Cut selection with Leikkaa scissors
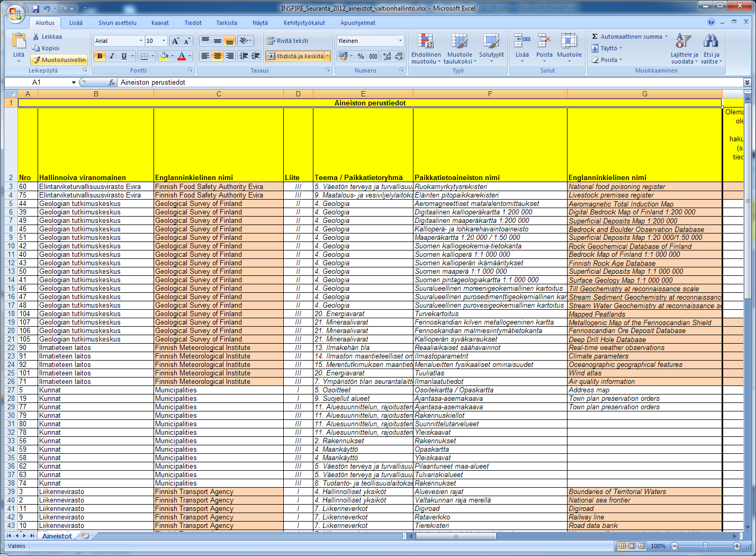756x556 pixels. tap(47, 37)
